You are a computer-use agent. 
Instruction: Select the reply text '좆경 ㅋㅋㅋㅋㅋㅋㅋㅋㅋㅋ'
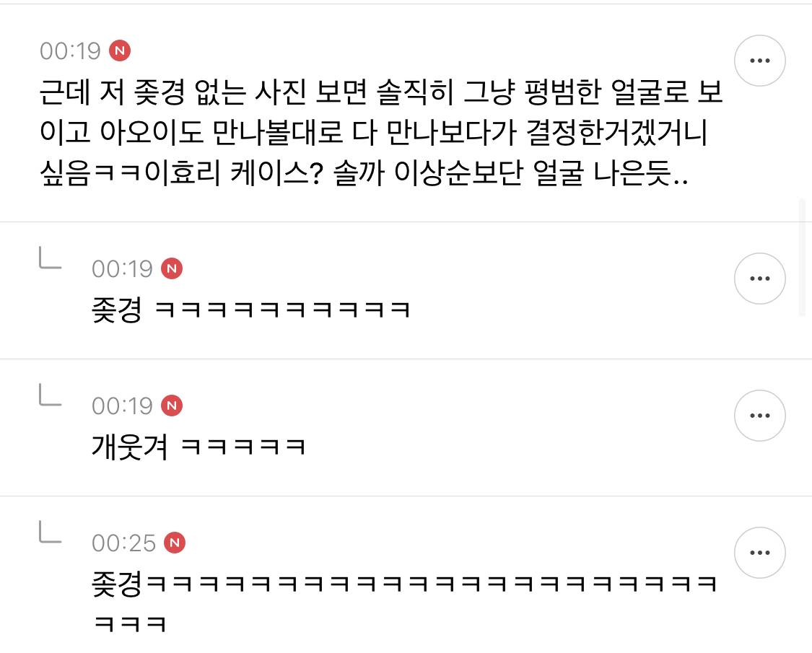(x=250, y=310)
